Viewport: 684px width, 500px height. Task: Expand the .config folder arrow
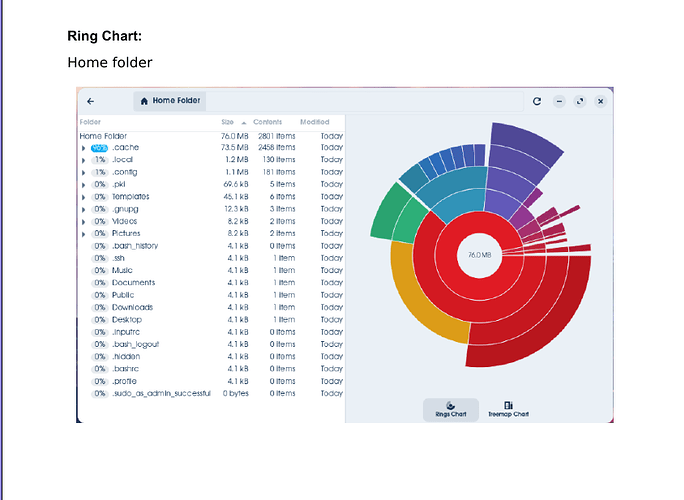pyautogui.click(x=83, y=172)
